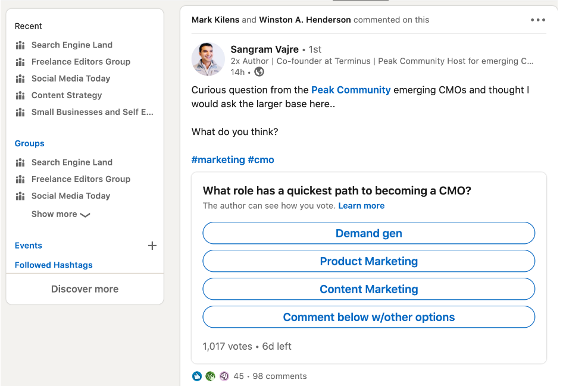Screen dimensions: 588x386
Task: Click the purple reaction icon below the poll
Action: tap(224, 376)
